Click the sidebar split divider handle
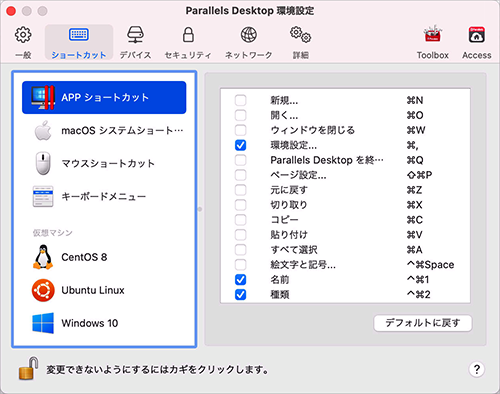The image size is (500, 394). (200, 209)
